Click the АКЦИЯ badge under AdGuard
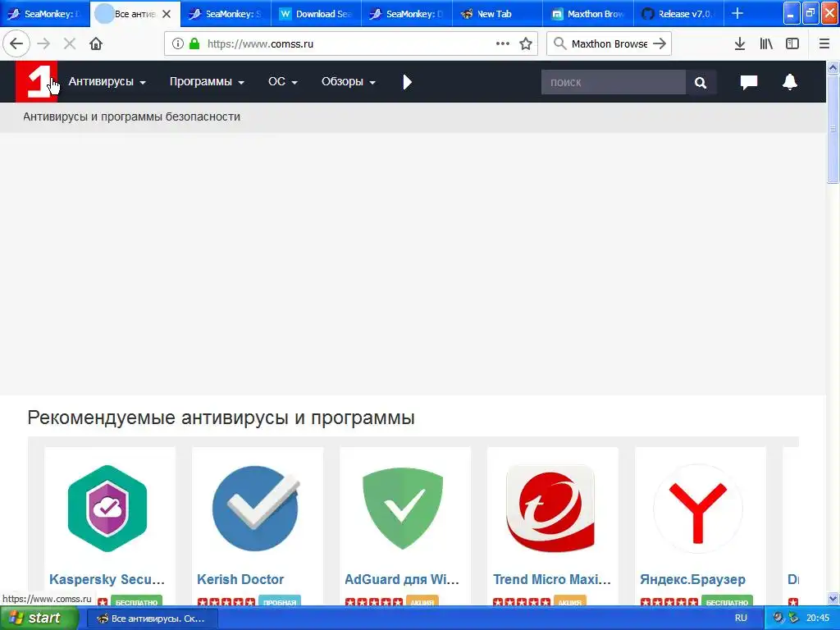Screen dimensions: 840x630 pyautogui.click(x=422, y=601)
